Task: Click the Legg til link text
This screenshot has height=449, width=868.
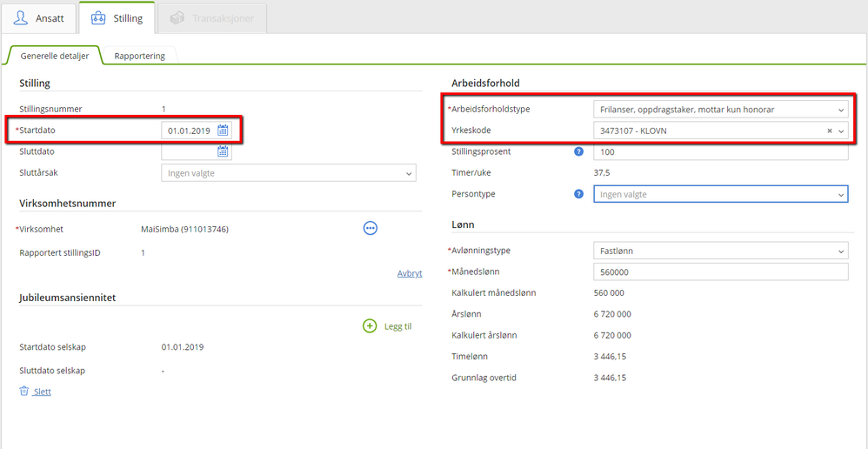Action: point(397,326)
